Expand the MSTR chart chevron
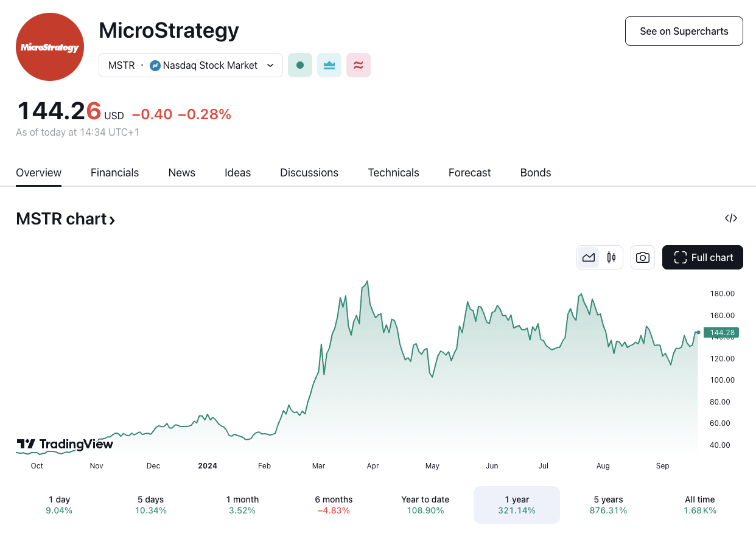Viewport: 756px width, 539px height. tap(111, 220)
